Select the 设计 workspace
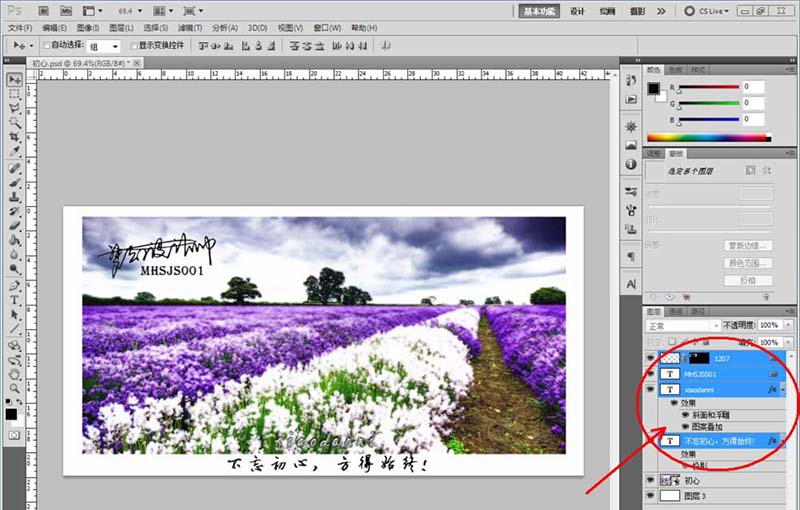This screenshot has height=510, width=800. [x=577, y=11]
